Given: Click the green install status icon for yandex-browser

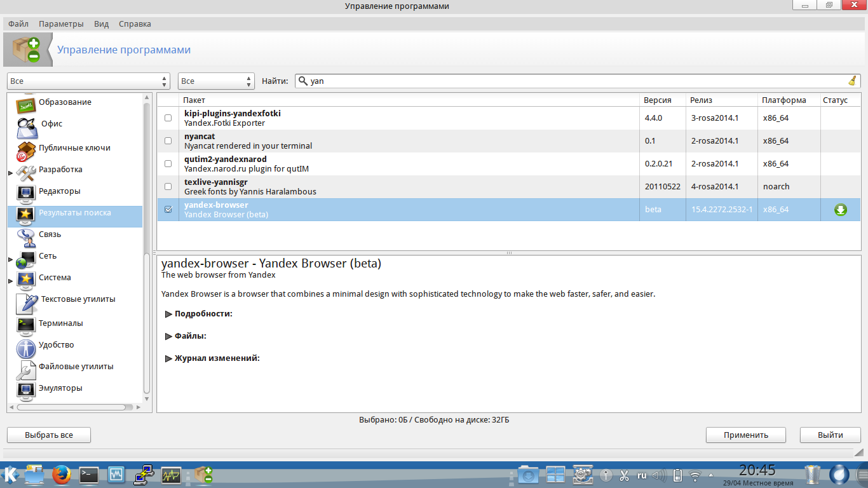Looking at the screenshot, I should (x=841, y=210).
